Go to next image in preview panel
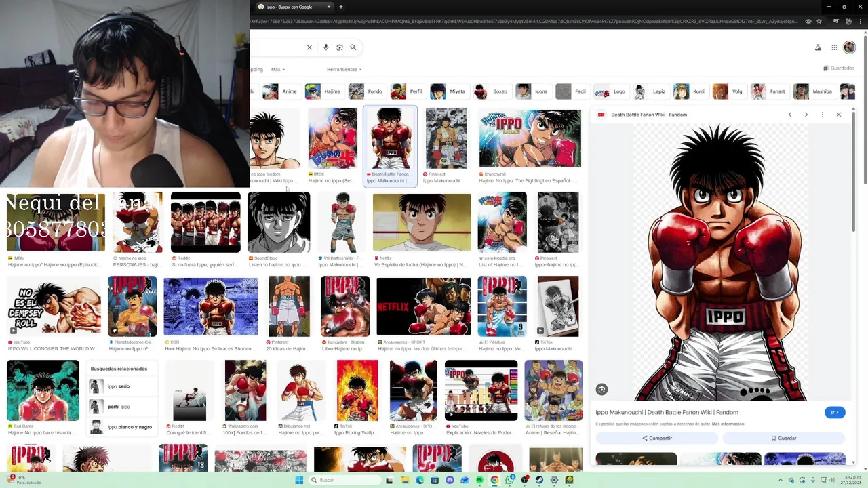The width and height of the screenshot is (868, 488). 806,115
